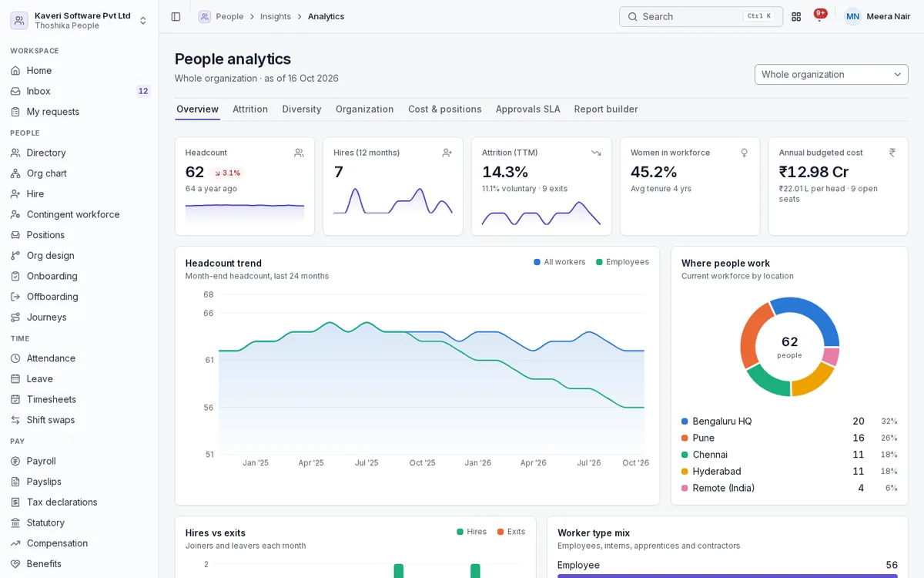924x578 pixels.
Task: Open notifications bell with 9+ badge
Action: 819,16
